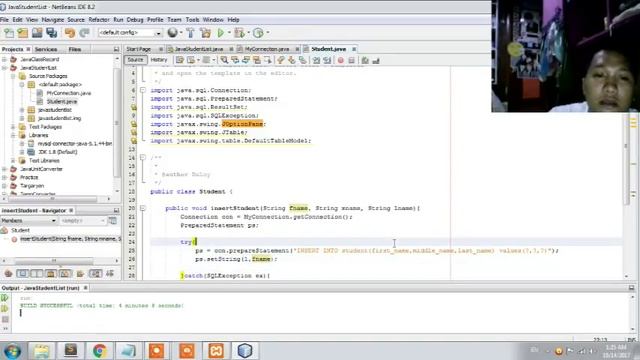Toggle Show Fields filter in Navigator
The height and width of the screenshot is (360, 640).
coord(22,273)
